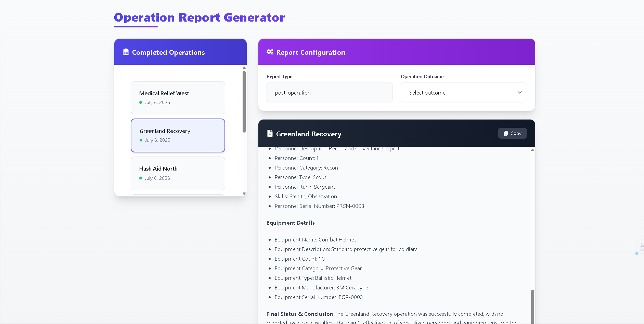
Task: Click the report panel scrollbar thumb
Action: point(532,306)
